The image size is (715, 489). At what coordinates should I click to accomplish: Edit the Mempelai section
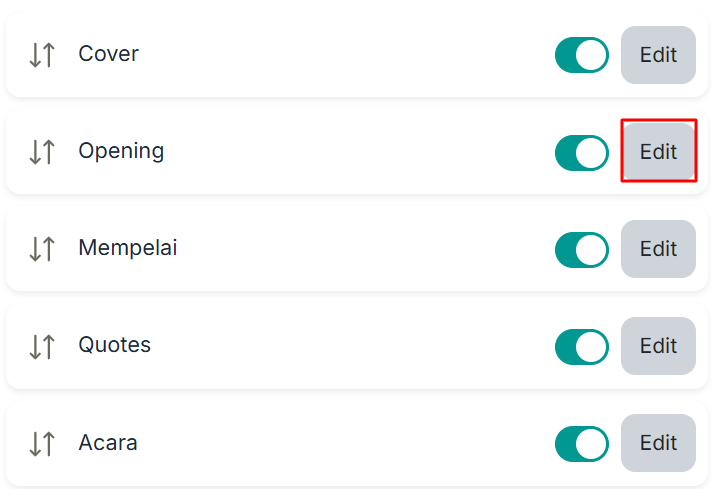coord(658,249)
